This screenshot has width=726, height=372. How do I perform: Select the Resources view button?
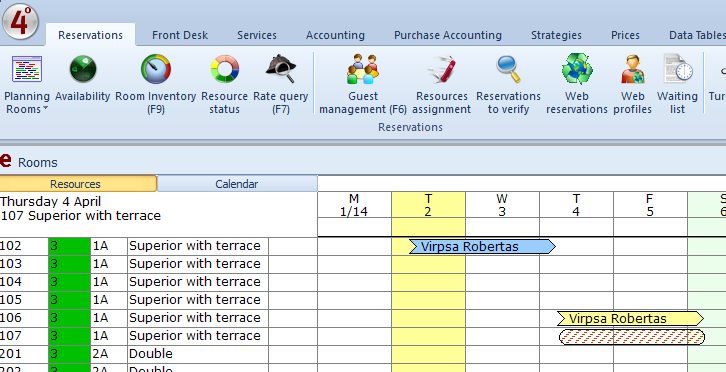78,184
